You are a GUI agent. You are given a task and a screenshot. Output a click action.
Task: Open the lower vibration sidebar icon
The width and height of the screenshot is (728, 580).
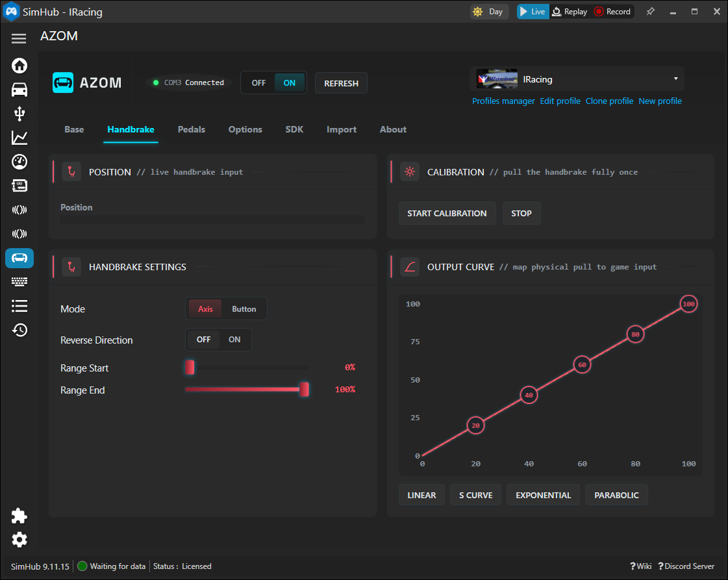pos(19,234)
